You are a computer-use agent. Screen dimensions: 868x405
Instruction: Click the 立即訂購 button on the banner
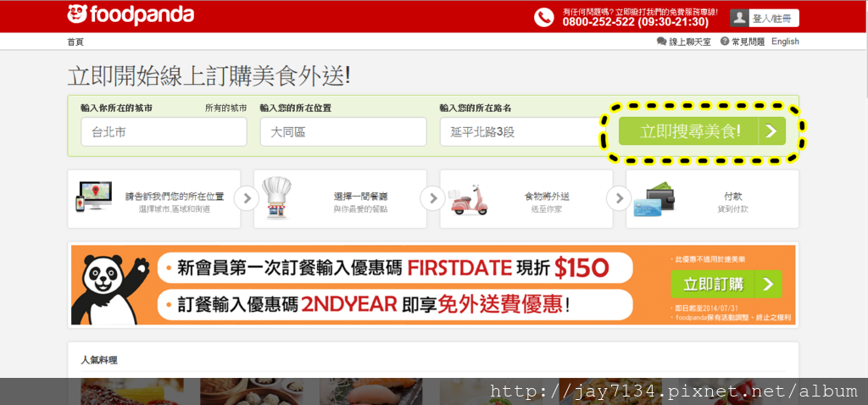point(726,285)
